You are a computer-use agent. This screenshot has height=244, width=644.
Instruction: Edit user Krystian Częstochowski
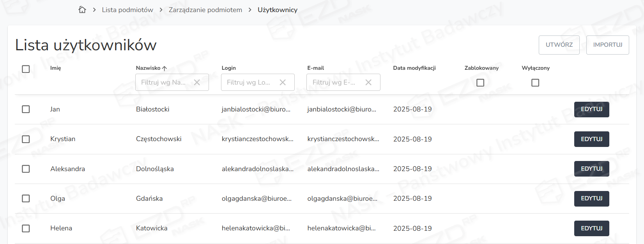pyautogui.click(x=591, y=139)
